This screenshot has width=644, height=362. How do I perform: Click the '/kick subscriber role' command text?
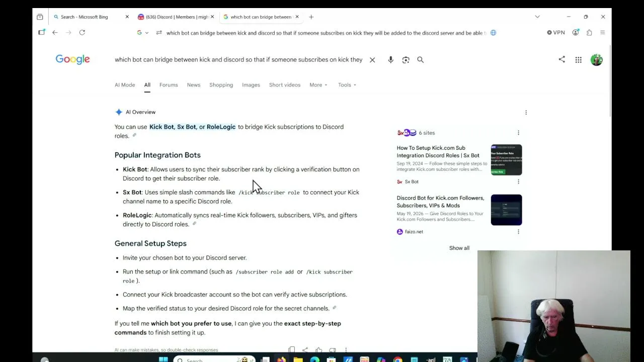pyautogui.click(x=269, y=193)
